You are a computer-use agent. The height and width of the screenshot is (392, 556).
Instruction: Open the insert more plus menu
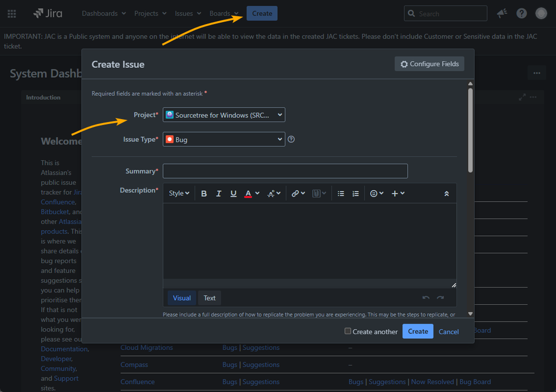point(395,193)
